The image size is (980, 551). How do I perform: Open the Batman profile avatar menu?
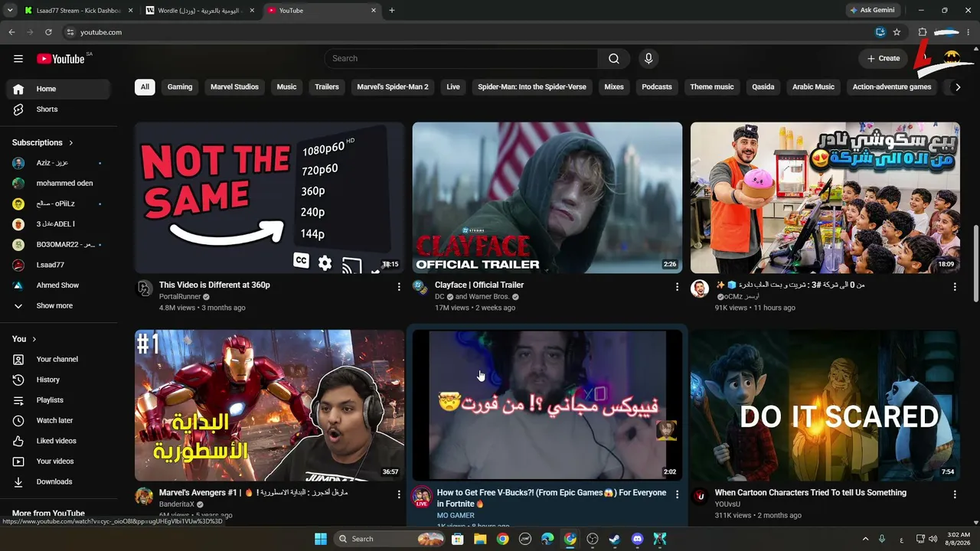[x=952, y=58]
